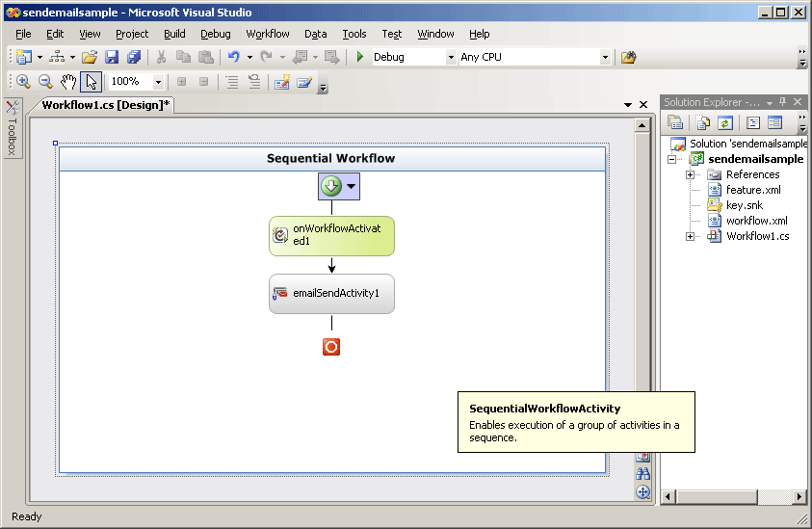This screenshot has height=529, width=812.
Task: Close the Workflow1.cs designer document
Action: tap(643, 105)
